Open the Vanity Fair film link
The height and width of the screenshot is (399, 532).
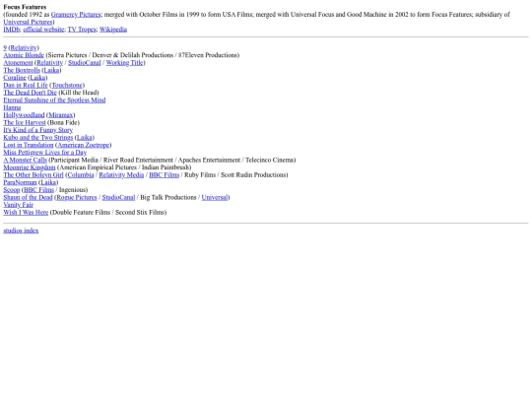[19, 205]
